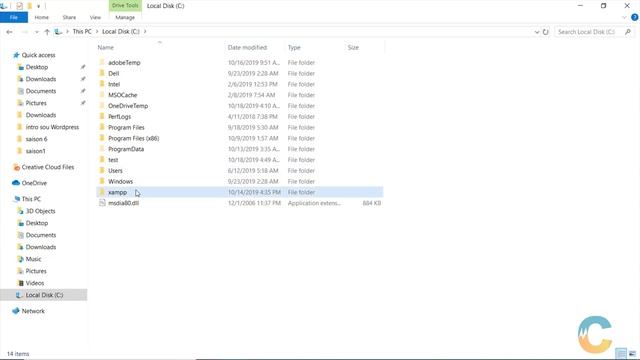Open pinned Documents under Quick access

click(41, 91)
